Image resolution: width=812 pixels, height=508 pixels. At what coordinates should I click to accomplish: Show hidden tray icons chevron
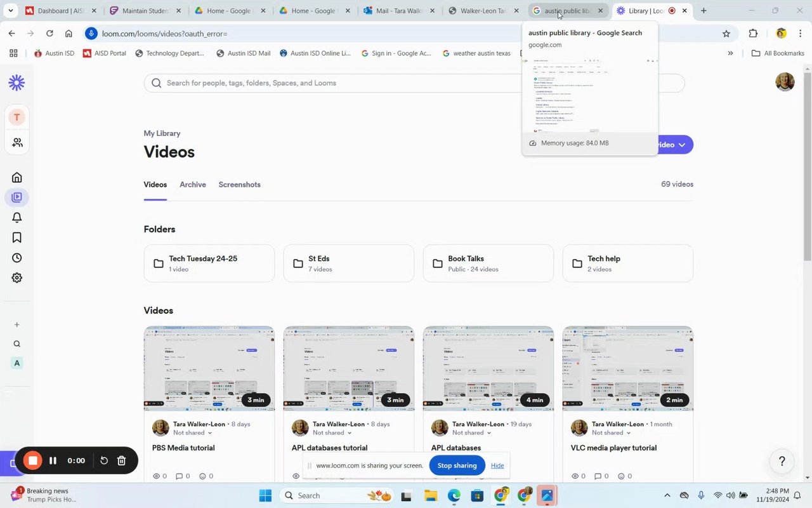coord(667,495)
